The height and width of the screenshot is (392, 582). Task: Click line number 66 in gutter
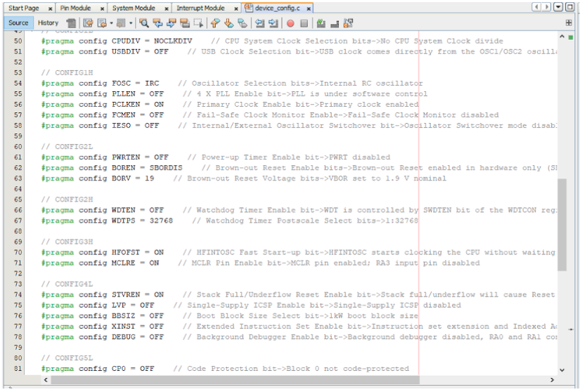click(18, 210)
